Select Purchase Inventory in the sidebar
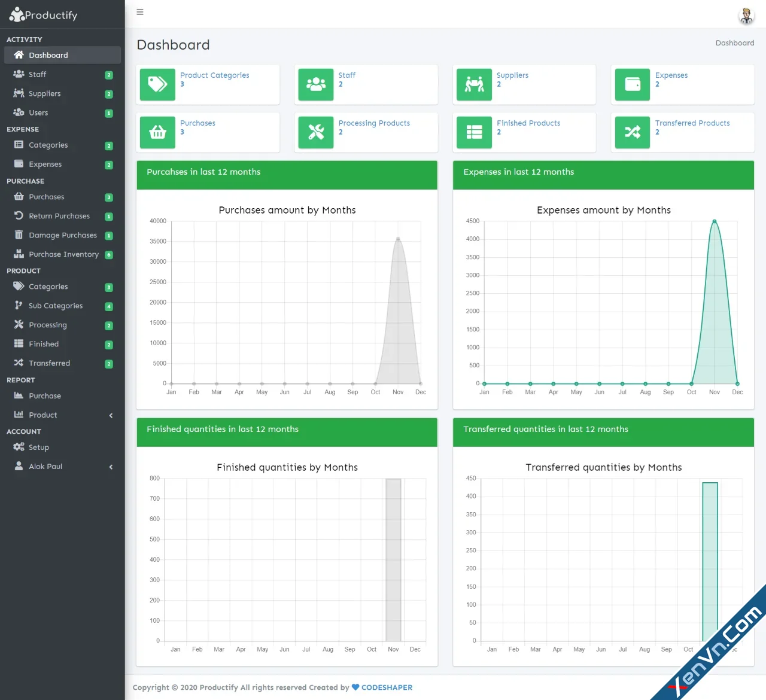This screenshot has height=700, width=766. tap(64, 254)
